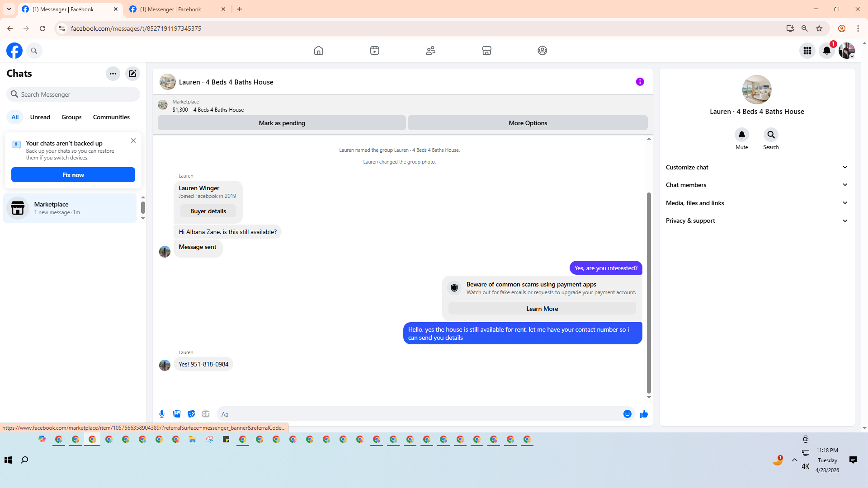This screenshot has height=488, width=868.
Task: Start a new message with compose icon
Action: pos(132,74)
